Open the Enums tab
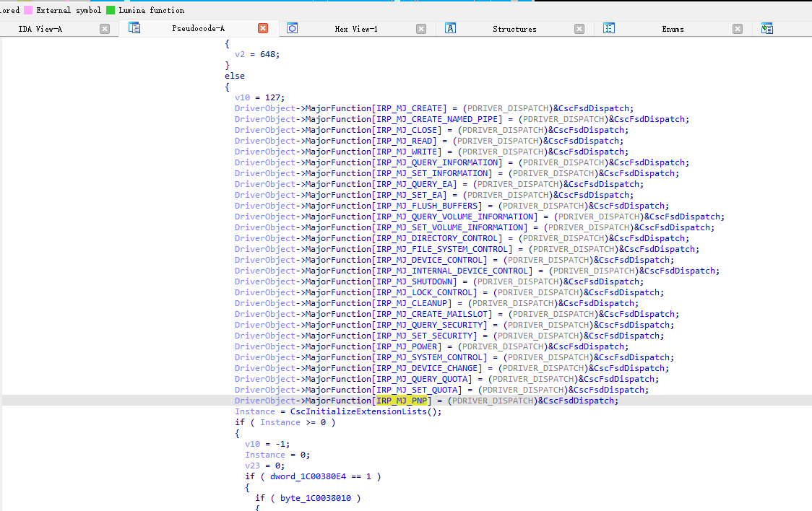This screenshot has width=812, height=511. (673, 29)
